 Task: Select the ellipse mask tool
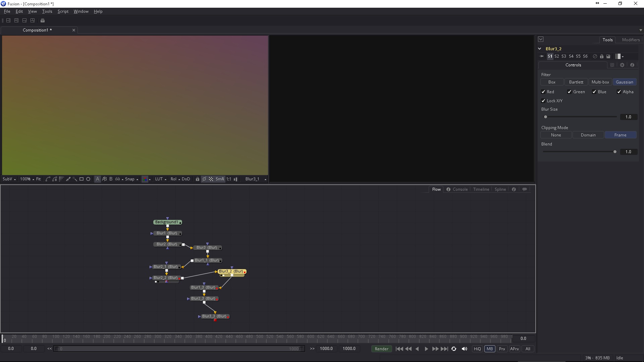[88, 179]
